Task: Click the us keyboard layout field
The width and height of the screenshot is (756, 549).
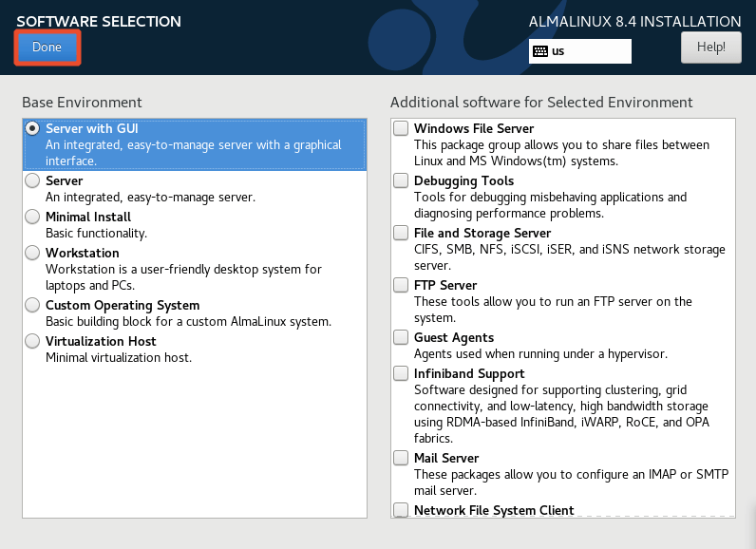Action: click(x=589, y=51)
